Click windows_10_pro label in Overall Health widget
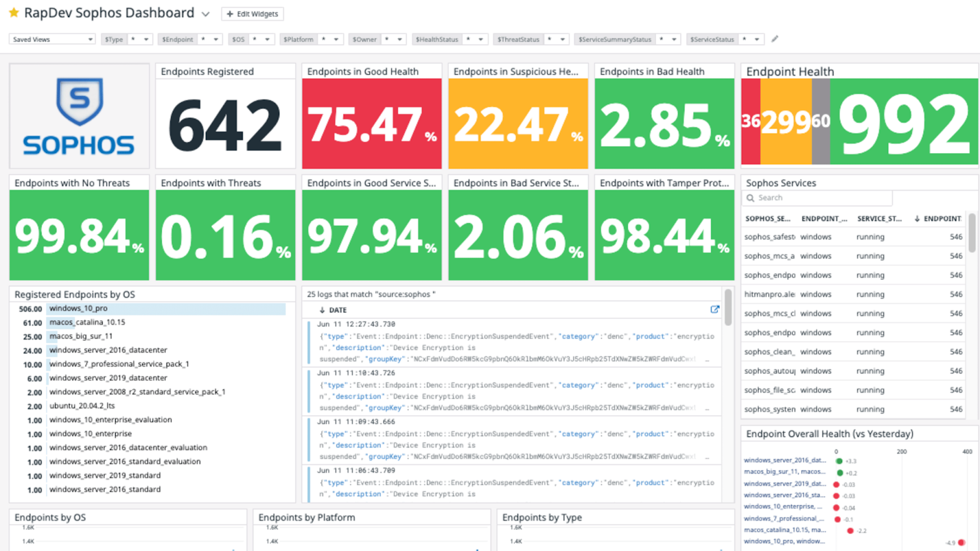980x551 pixels. pyautogui.click(x=784, y=541)
